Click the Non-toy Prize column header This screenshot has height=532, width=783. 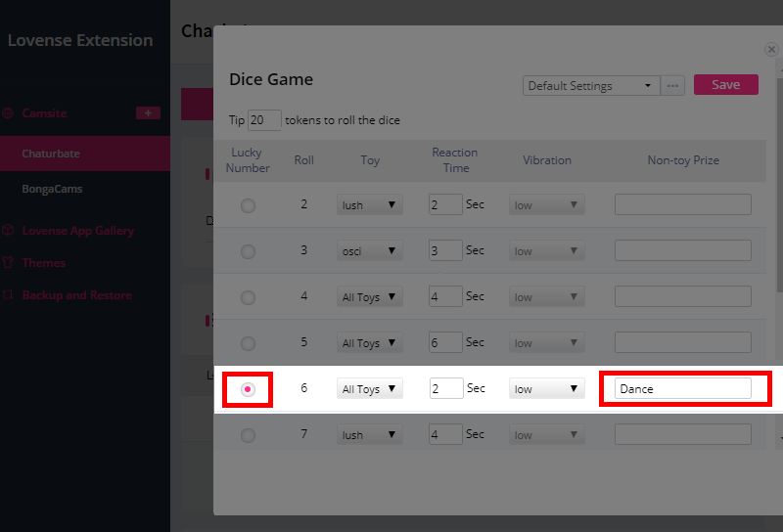683,160
